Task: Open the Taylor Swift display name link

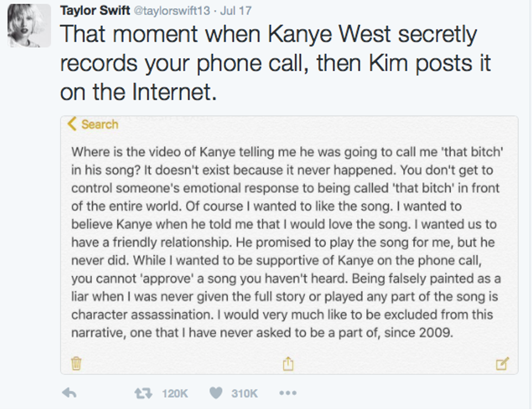Action: point(91,10)
